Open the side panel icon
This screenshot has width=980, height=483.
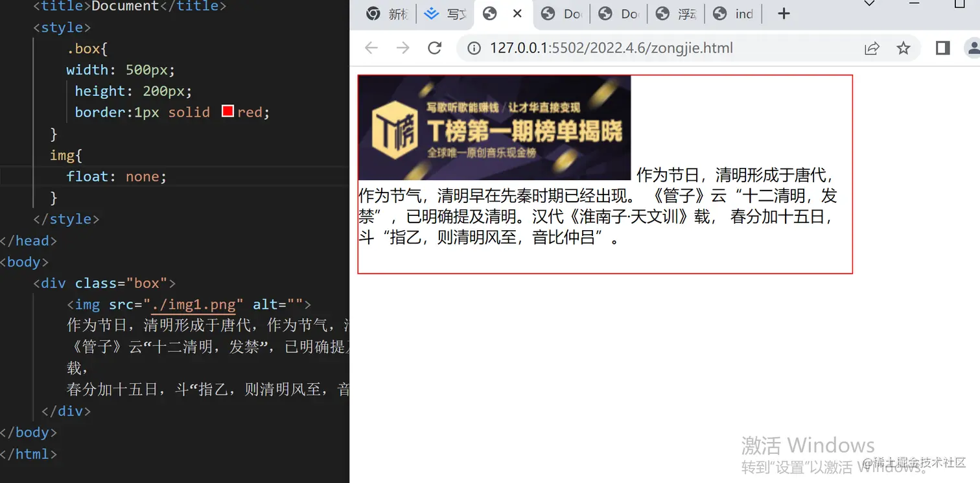(943, 48)
